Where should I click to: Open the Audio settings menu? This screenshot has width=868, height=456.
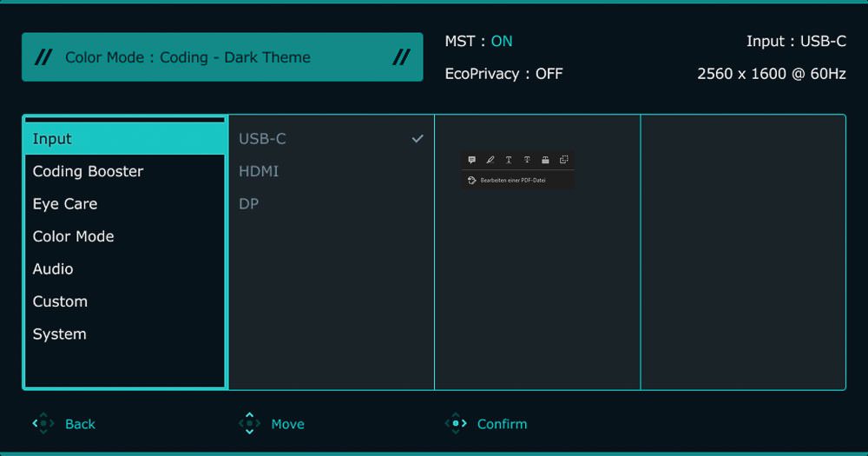pos(53,269)
